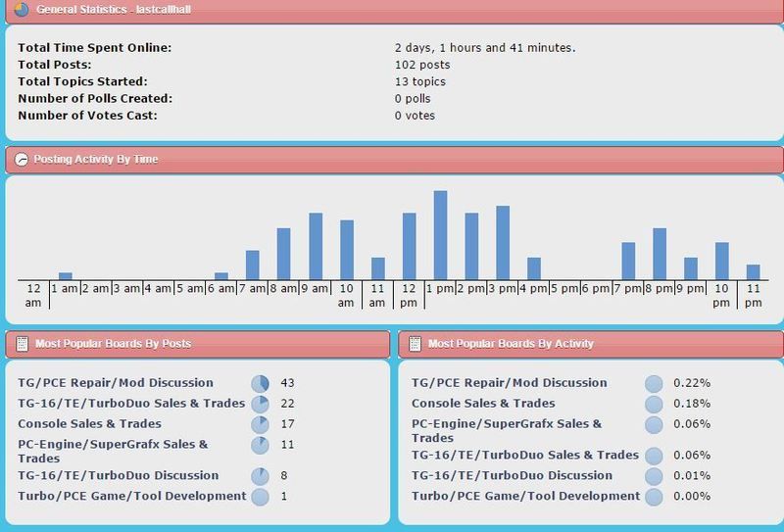Viewport: 784px width, 532px height.
Task: Click pie icon beside the 0.18% activity value
Action: pos(654,404)
